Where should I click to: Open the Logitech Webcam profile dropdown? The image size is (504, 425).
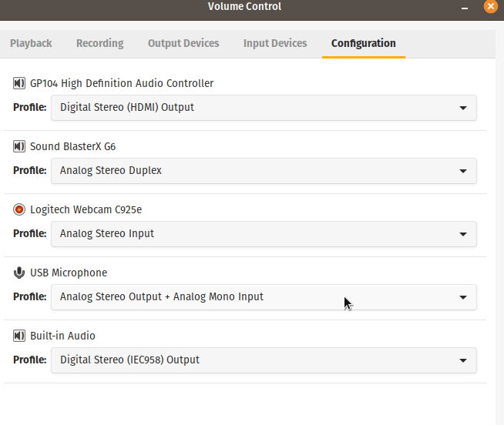click(264, 234)
